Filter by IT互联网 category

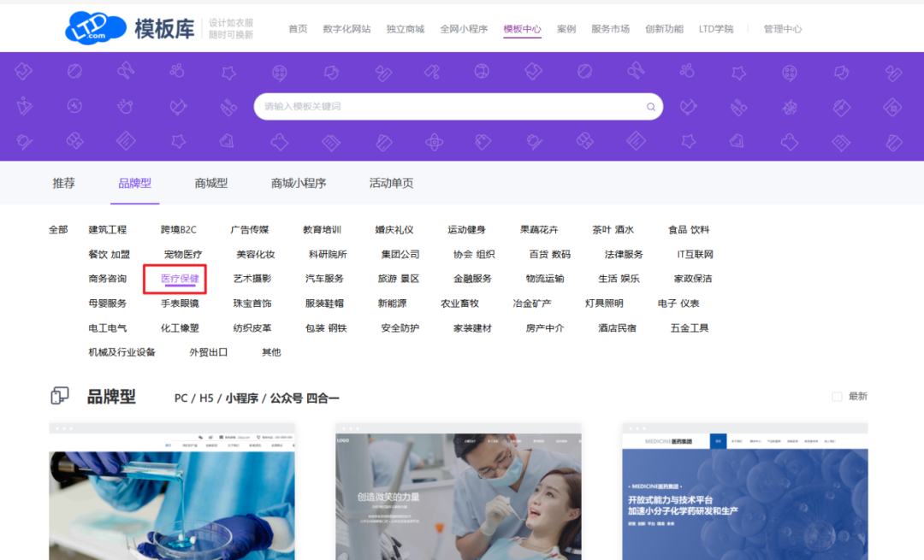click(x=695, y=255)
